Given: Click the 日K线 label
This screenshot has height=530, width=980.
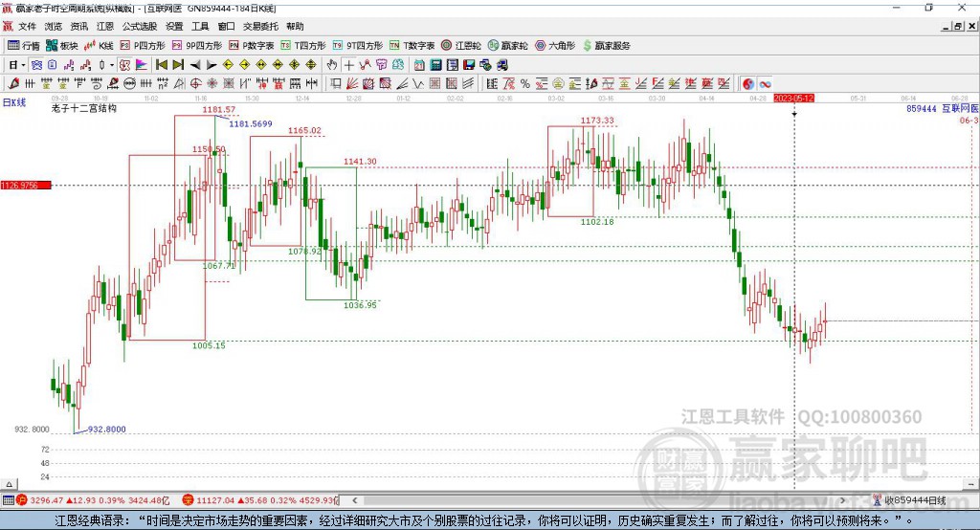Looking at the screenshot, I should (x=14, y=102).
